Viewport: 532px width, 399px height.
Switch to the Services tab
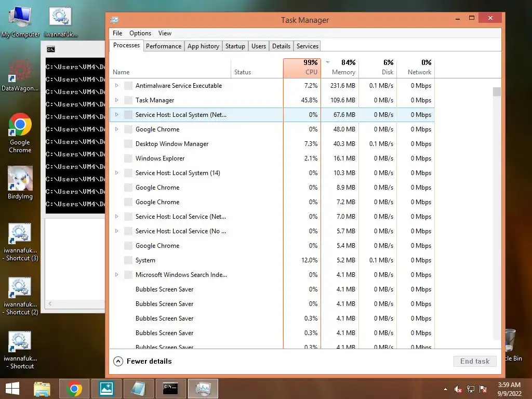308,46
